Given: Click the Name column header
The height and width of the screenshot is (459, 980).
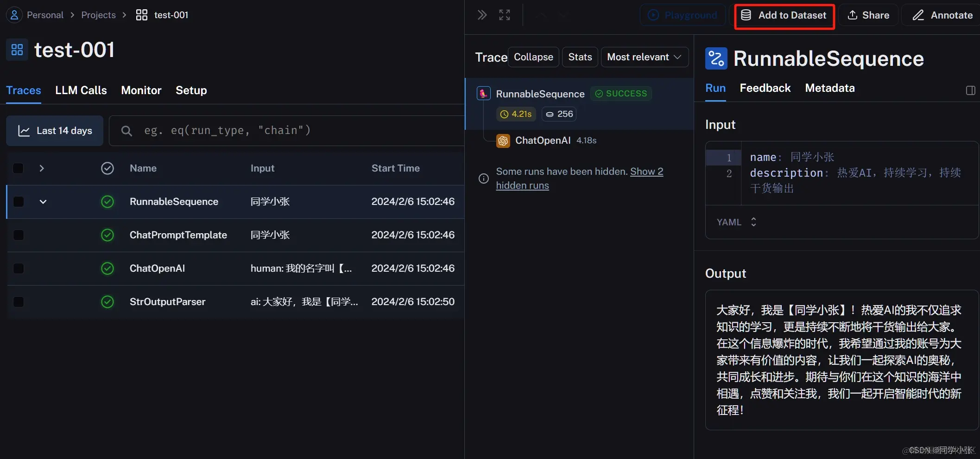Looking at the screenshot, I should (x=143, y=168).
